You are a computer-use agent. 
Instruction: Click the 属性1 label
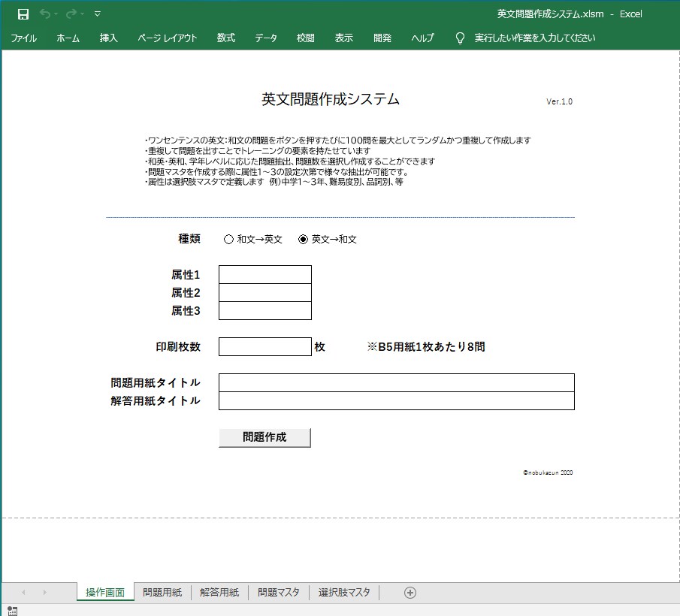186,275
